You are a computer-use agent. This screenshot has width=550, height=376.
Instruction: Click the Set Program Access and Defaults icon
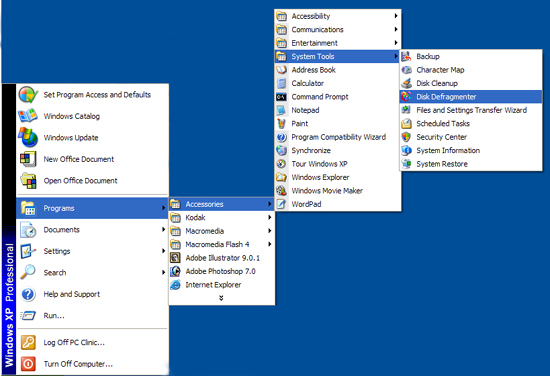click(x=28, y=95)
